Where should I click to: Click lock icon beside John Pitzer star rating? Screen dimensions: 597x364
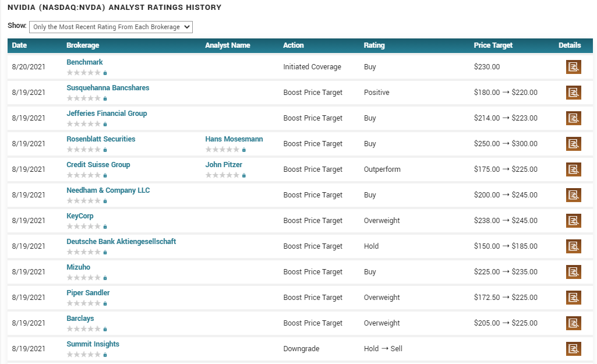(244, 175)
